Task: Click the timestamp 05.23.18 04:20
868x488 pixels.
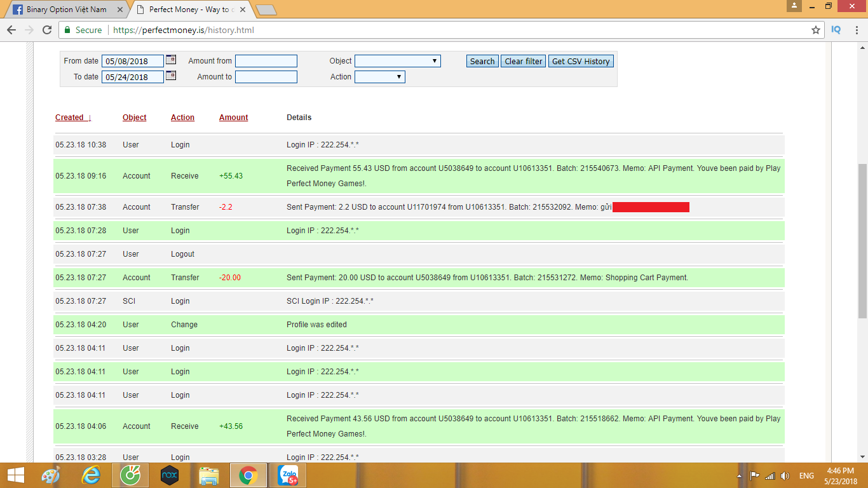Action: click(x=81, y=325)
